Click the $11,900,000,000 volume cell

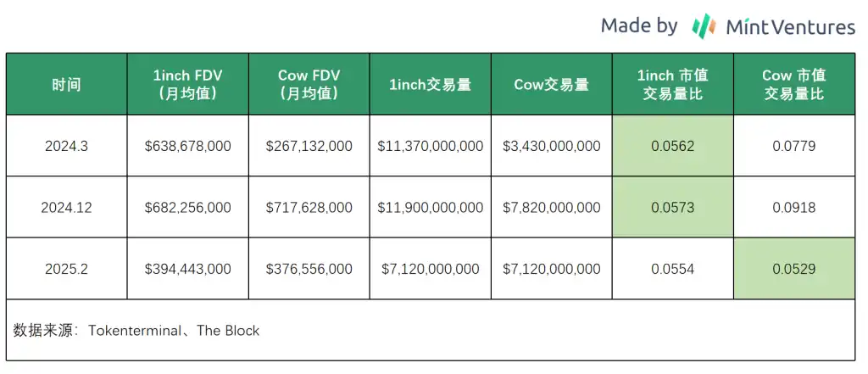tap(430, 207)
